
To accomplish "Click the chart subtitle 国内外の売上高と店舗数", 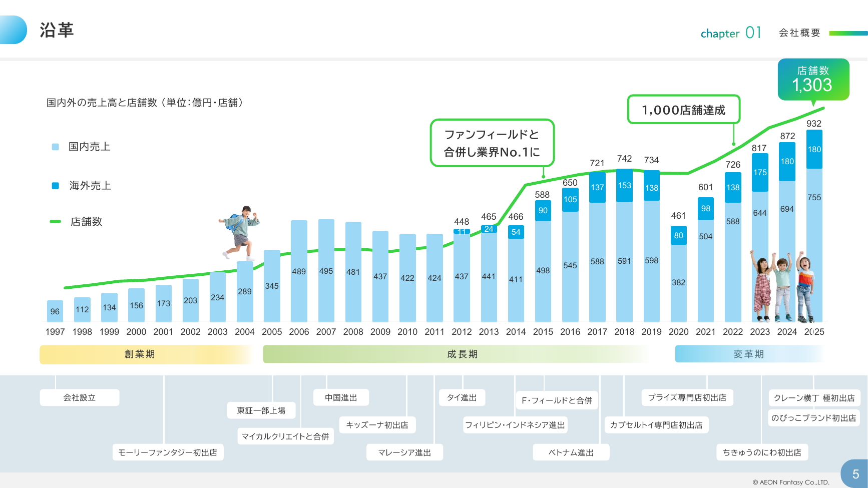I will (145, 103).
